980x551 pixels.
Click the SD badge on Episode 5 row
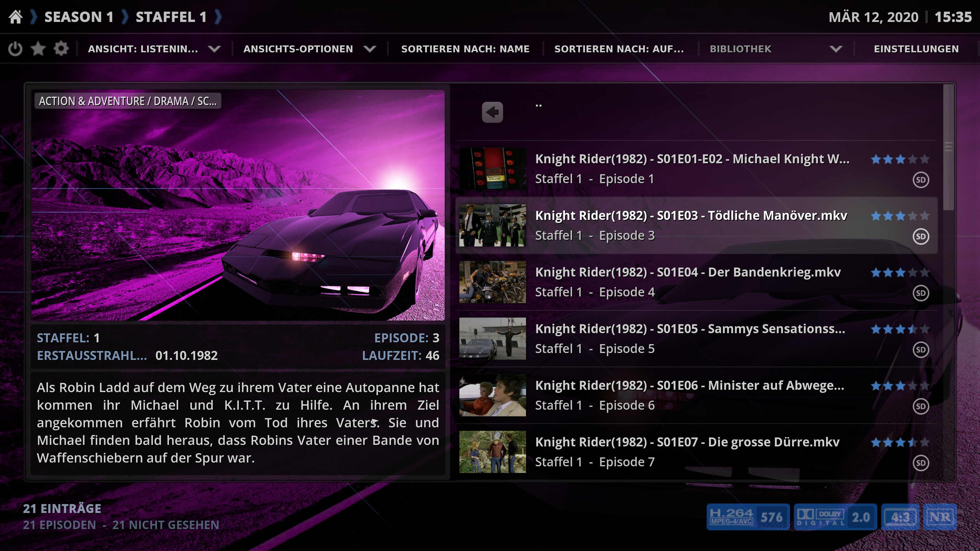[921, 350]
